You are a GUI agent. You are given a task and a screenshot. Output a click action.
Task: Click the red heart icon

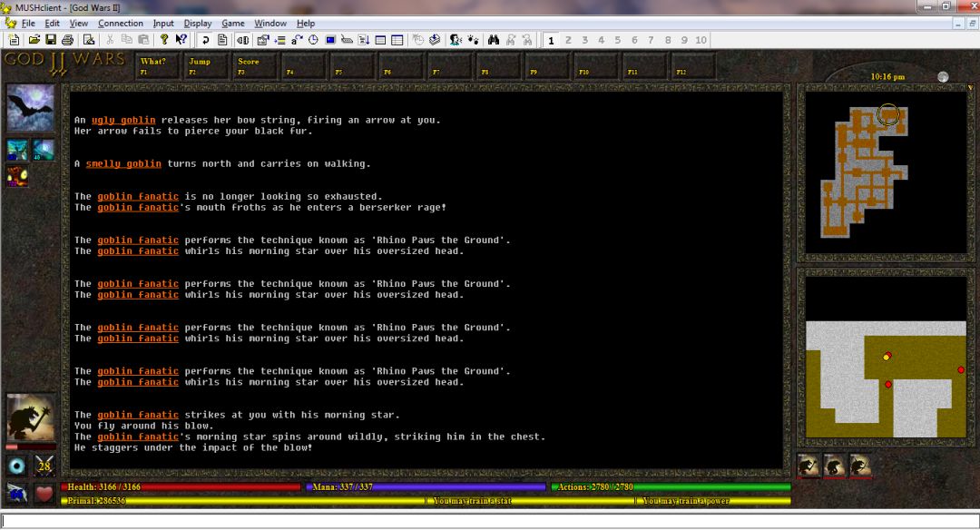pyautogui.click(x=44, y=494)
